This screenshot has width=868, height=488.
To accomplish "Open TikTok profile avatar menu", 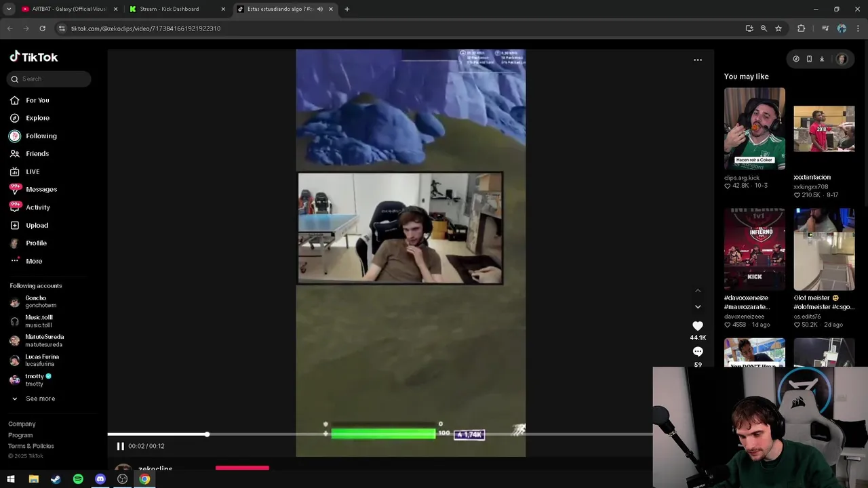I will 842,59.
